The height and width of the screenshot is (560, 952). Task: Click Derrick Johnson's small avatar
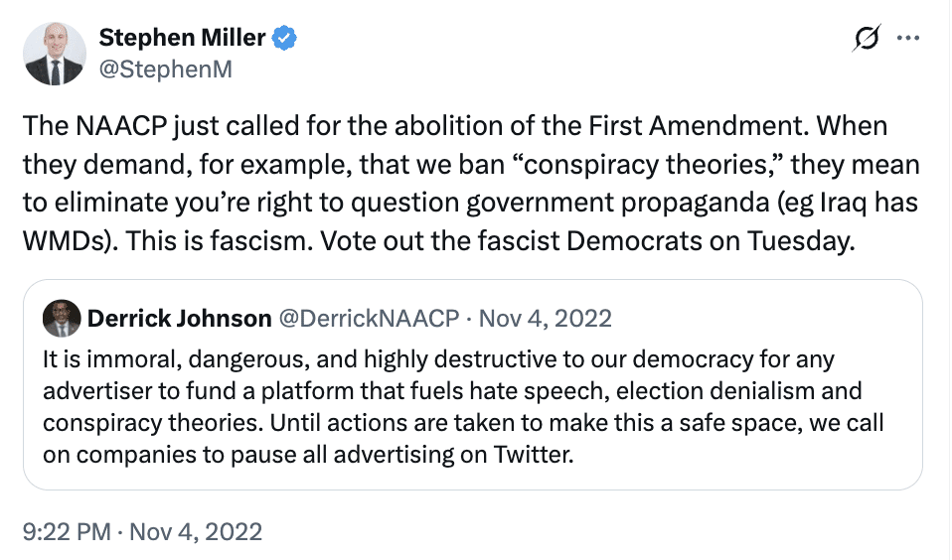62,319
